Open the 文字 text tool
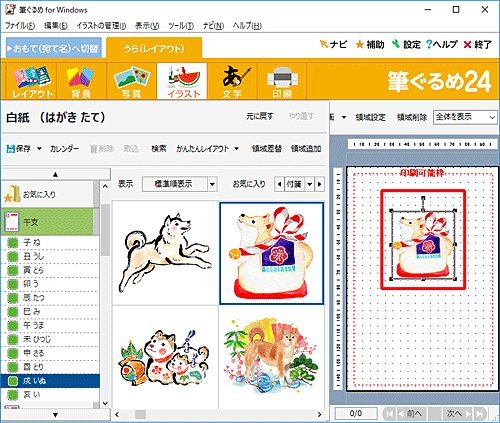 coord(232,81)
